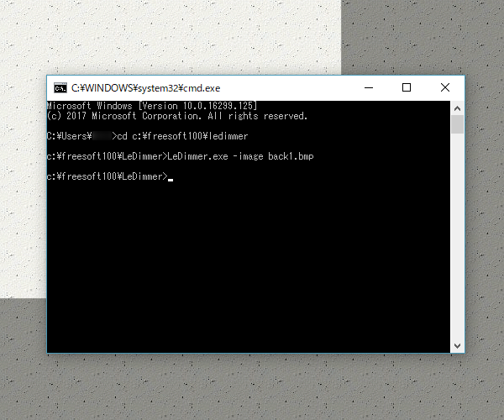Image resolution: width=504 pixels, height=420 pixels.
Task: Maximize the command prompt window
Action: click(407, 87)
